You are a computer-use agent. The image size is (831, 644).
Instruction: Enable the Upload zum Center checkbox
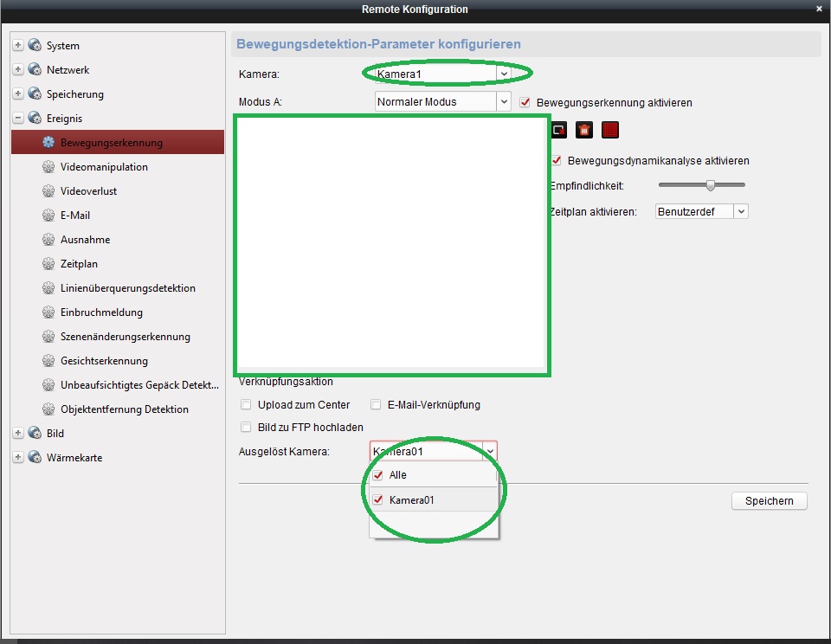coord(247,405)
